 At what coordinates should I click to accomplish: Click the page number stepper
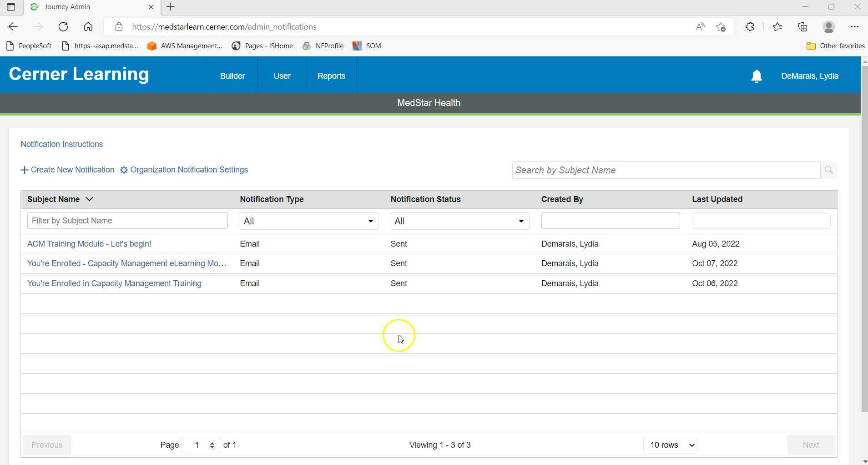(x=212, y=445)
